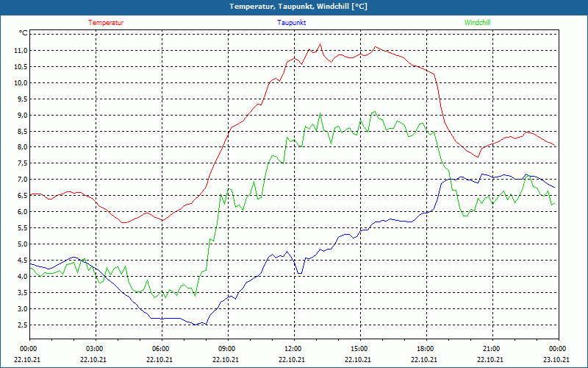Click the green Windchill legend label
This screenshot has height=368, width=588.
477,23
